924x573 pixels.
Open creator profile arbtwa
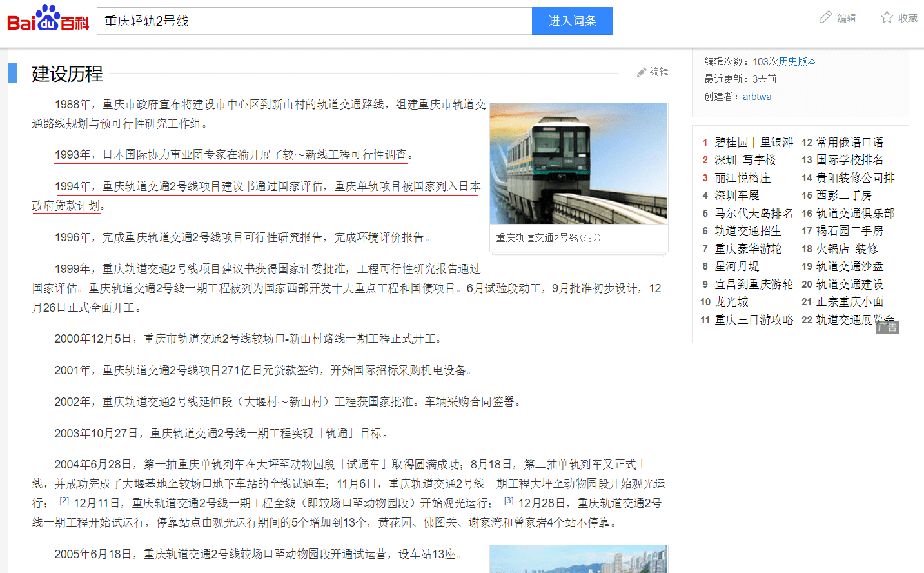[757, 96]
